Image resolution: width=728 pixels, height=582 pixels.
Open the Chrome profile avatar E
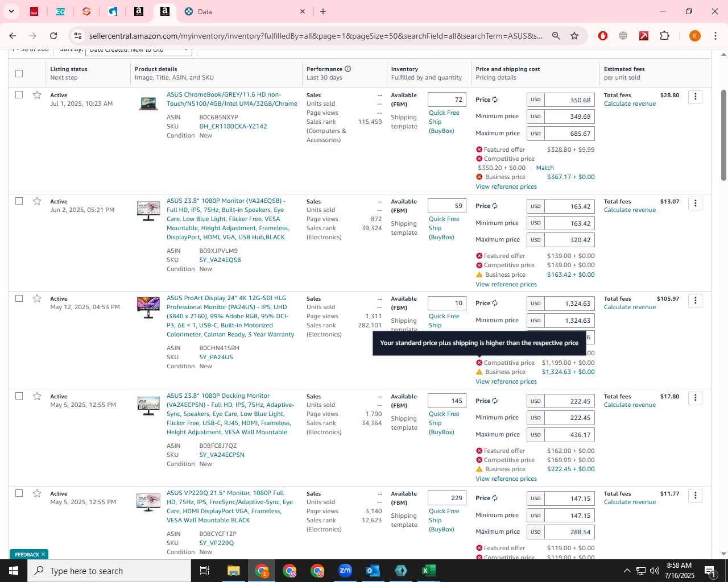pos(694,36)
